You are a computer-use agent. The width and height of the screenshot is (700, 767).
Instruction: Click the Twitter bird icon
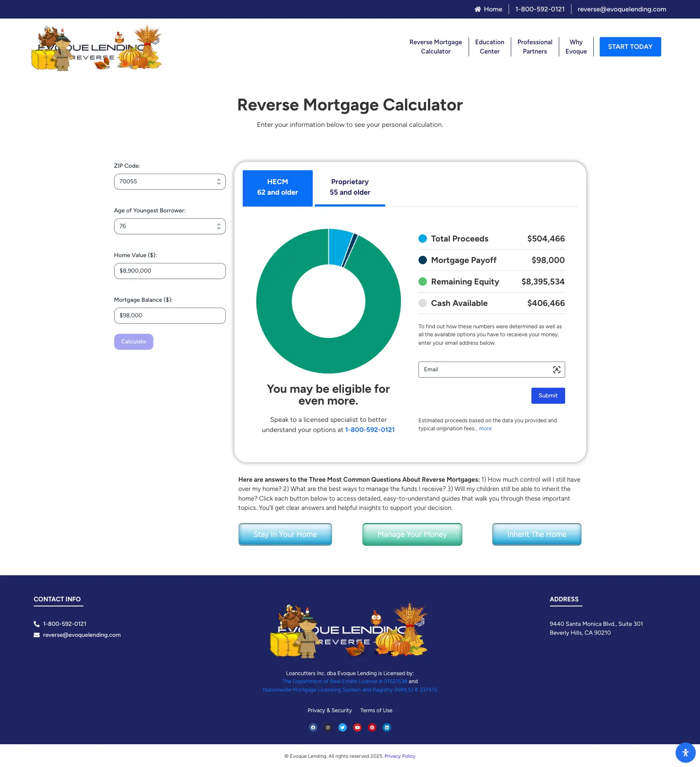click(x=343, y=727)
